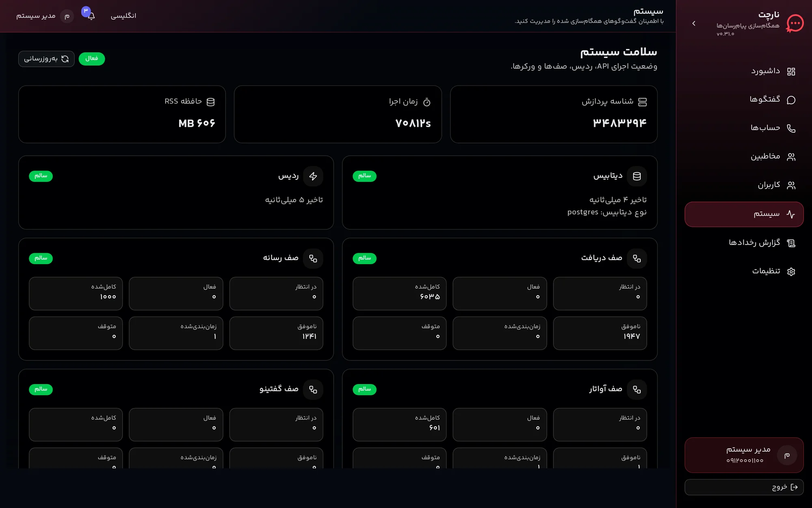Click the event log scroll icon
Image resolution: width=812 pixels, height=508 pixels.
click(x=791, y=243)
